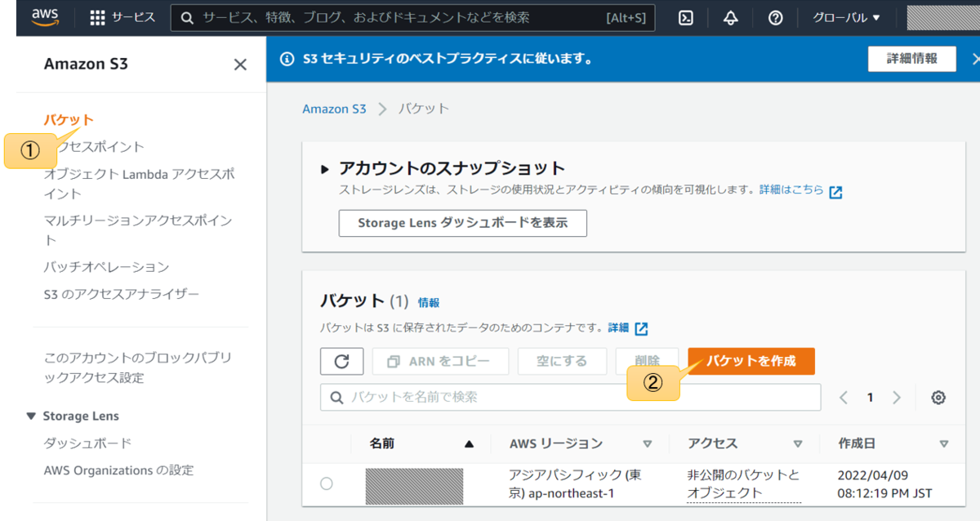Open the external link icon beside 詳細はこちら
The width and height of the screenshot is (980, 521).
(x=835, y=193)
